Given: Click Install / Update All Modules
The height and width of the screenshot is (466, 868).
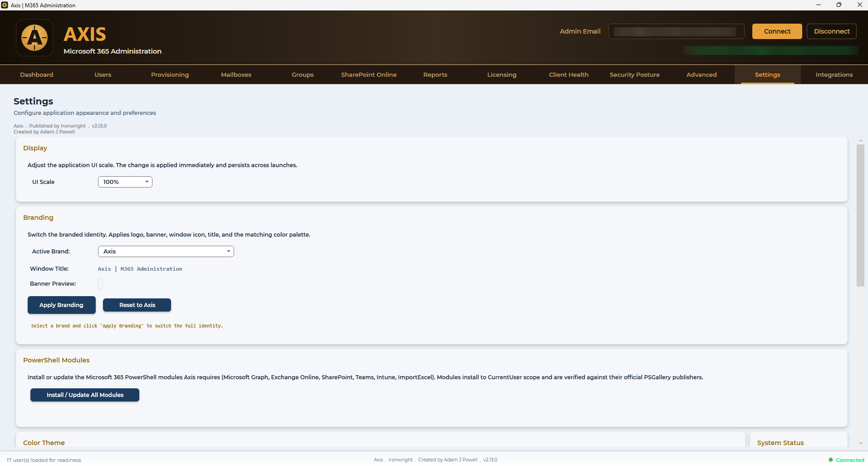Looking at the screenshot, I should pos(85,395).
